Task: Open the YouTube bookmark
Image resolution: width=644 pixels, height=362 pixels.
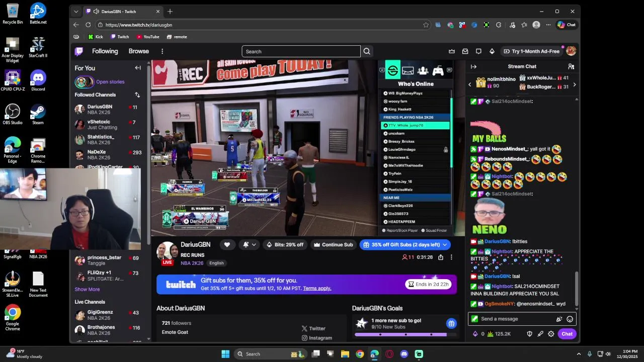Action: coord(147,37)
